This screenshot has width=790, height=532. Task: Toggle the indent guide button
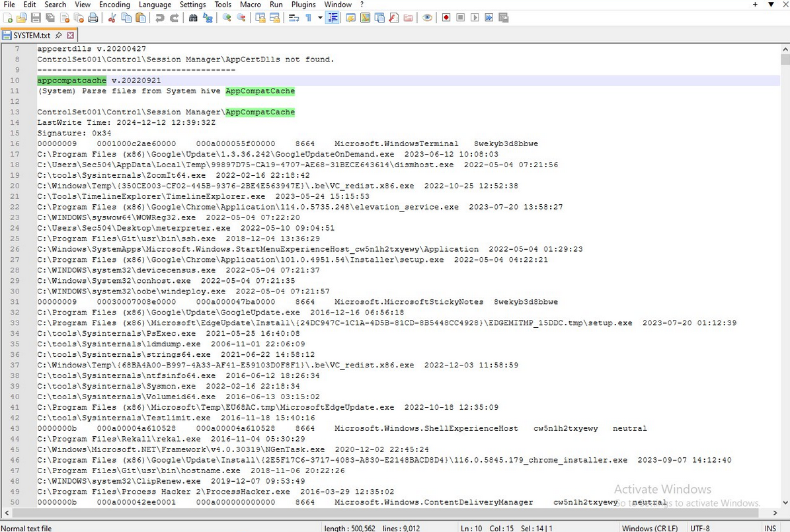(333, 18)
